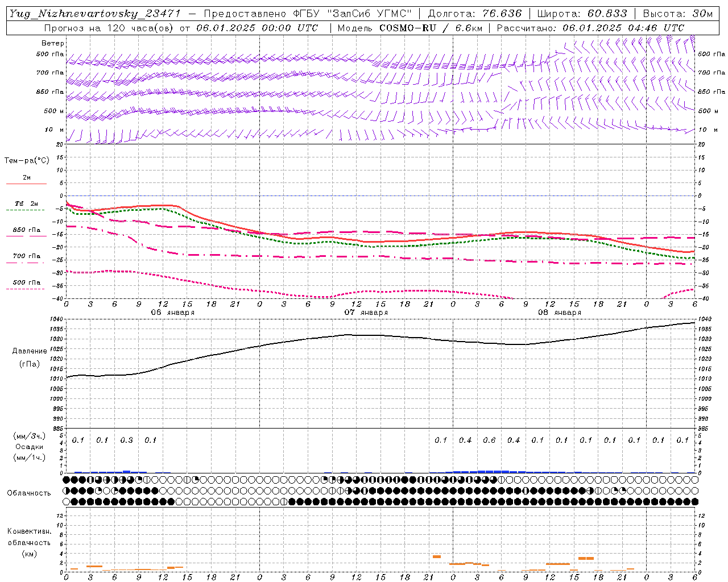Click the 700 гПа temperature legend entry

point(27,256)
